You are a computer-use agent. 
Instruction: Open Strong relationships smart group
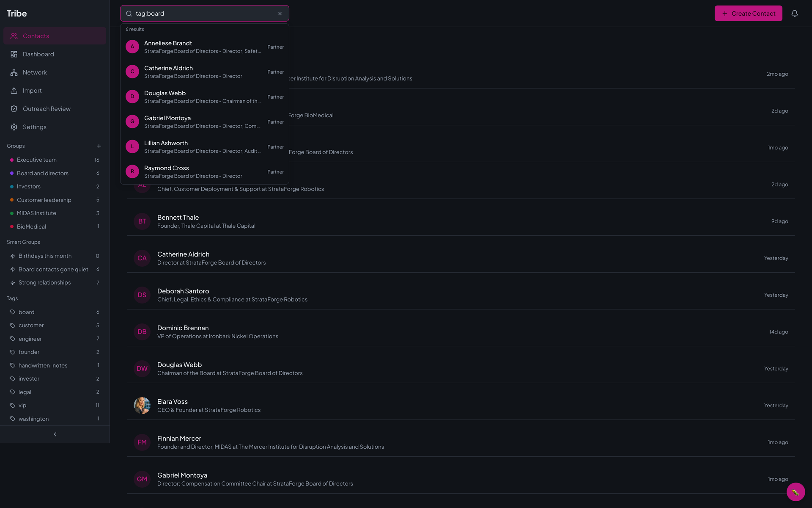point(55,283)
